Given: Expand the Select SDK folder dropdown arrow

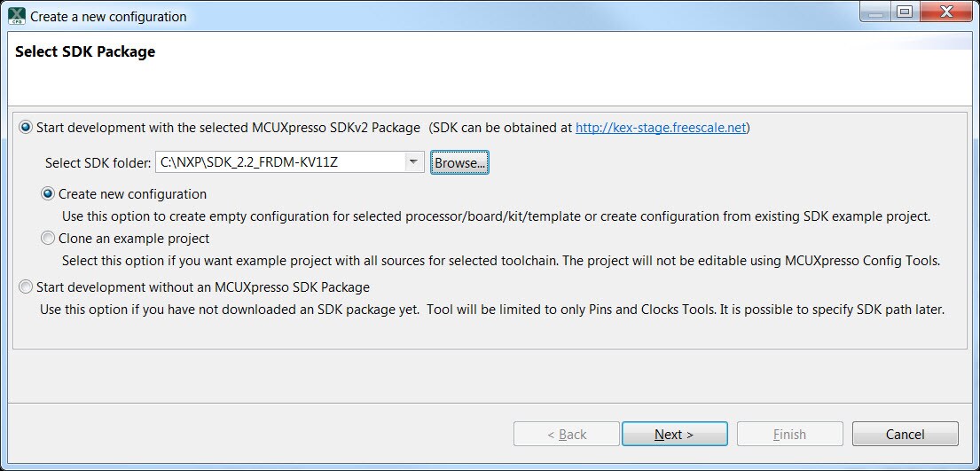Looking at the screenshot, I should click(x=412, y=162).
